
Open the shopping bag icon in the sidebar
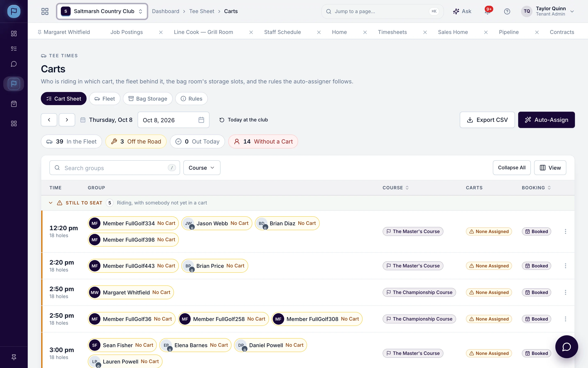click(14, 104)
